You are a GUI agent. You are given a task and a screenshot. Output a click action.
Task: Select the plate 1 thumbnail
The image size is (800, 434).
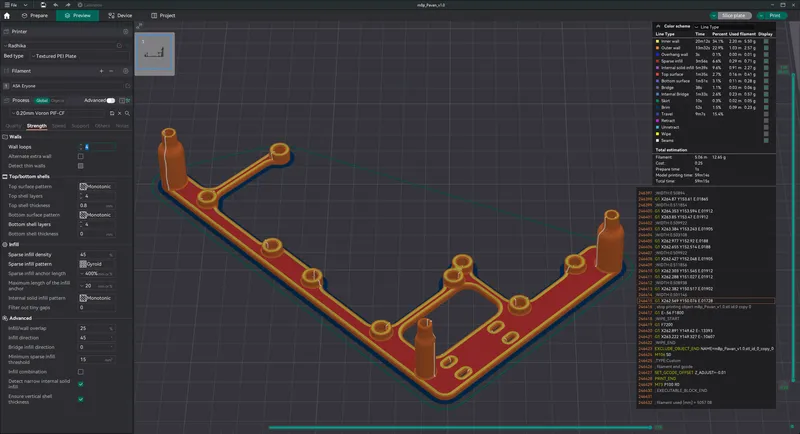155,54
